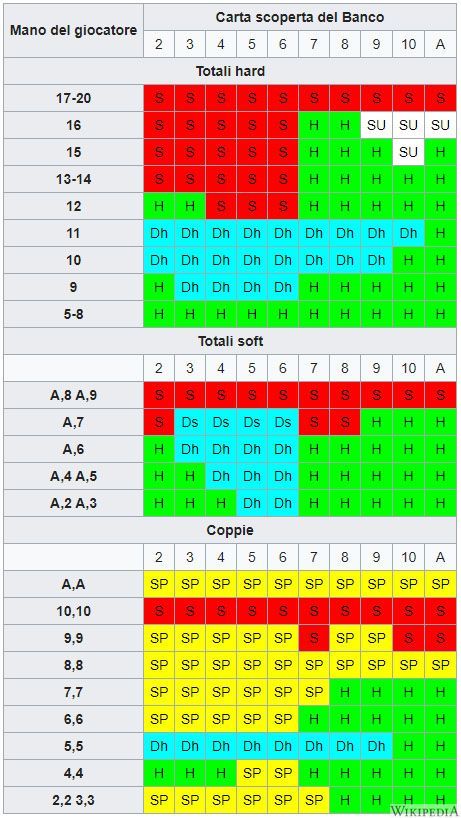This screenshot has width=461, height=818.
Task: Select the 'Totali hard' section header
Action: click(x=230, y=71)
